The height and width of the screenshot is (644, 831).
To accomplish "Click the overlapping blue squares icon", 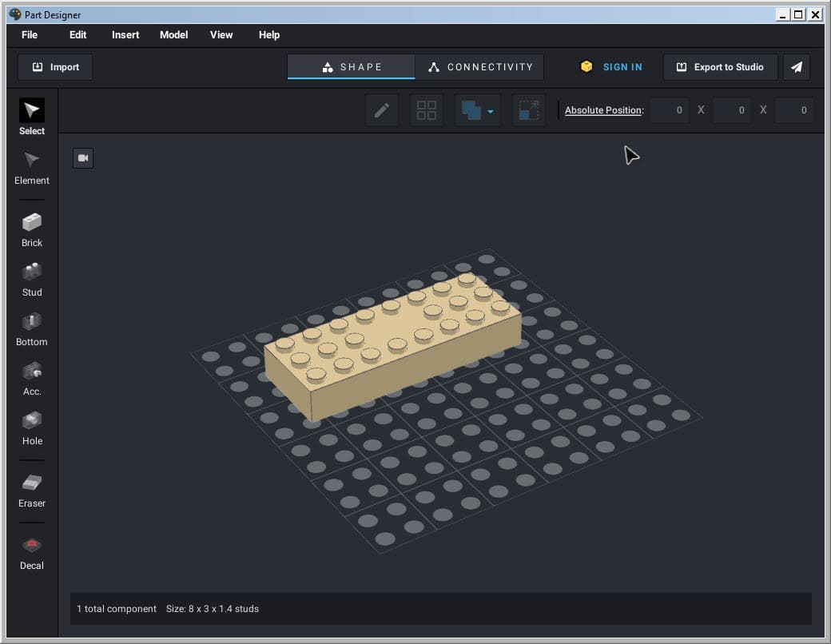I will coord(471,110).
